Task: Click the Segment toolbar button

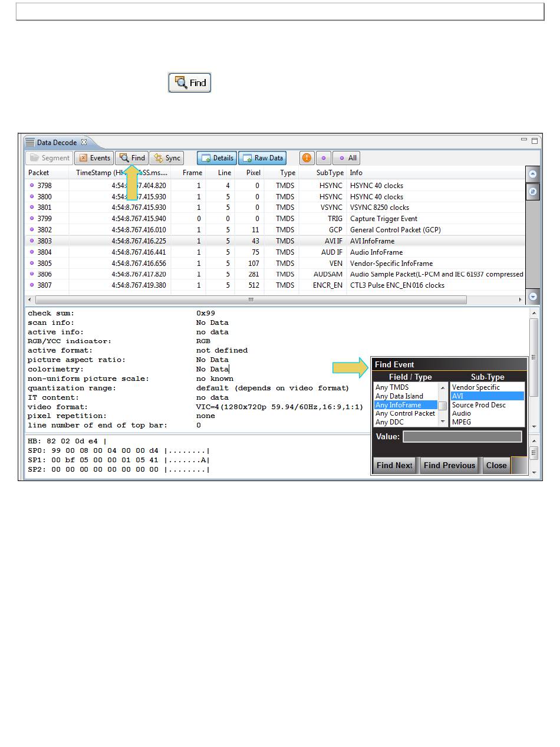Action: (50, 158)
